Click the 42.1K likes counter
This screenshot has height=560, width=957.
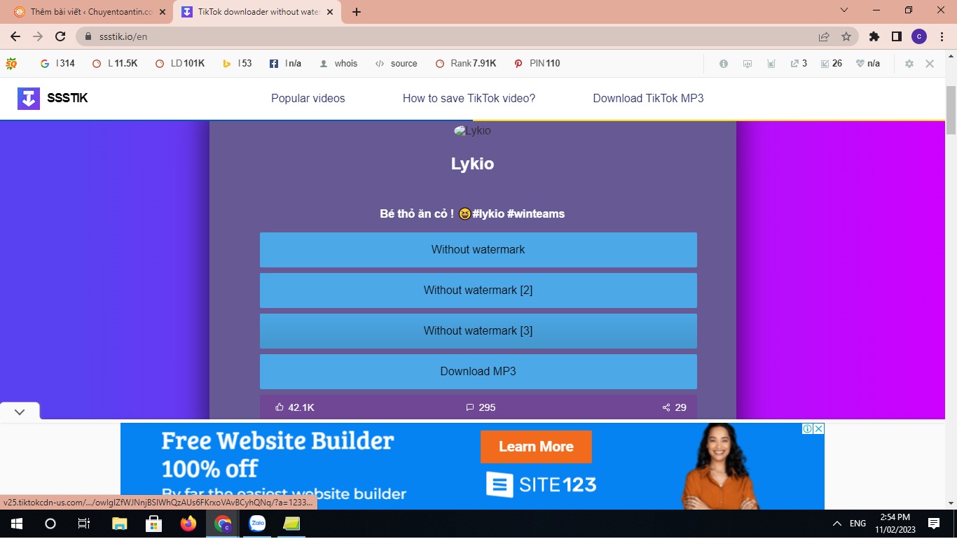(295, 407)
